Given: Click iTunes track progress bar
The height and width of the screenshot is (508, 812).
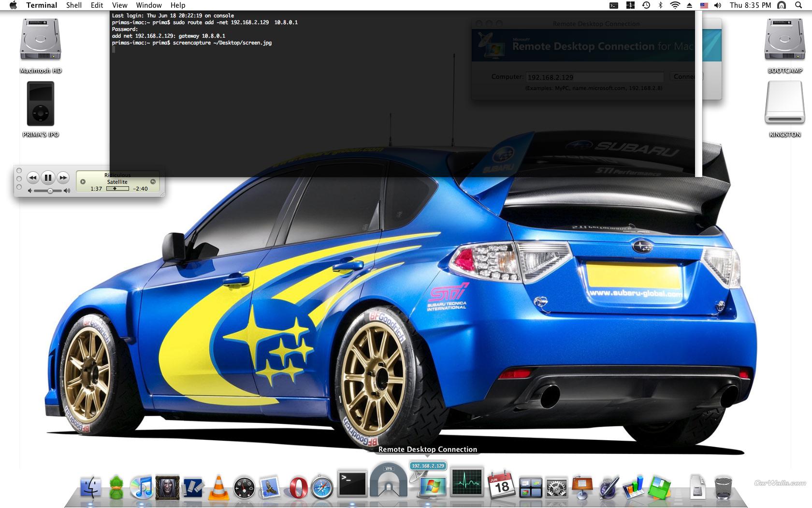Looking at the screenshot, I should click(117, 189).
